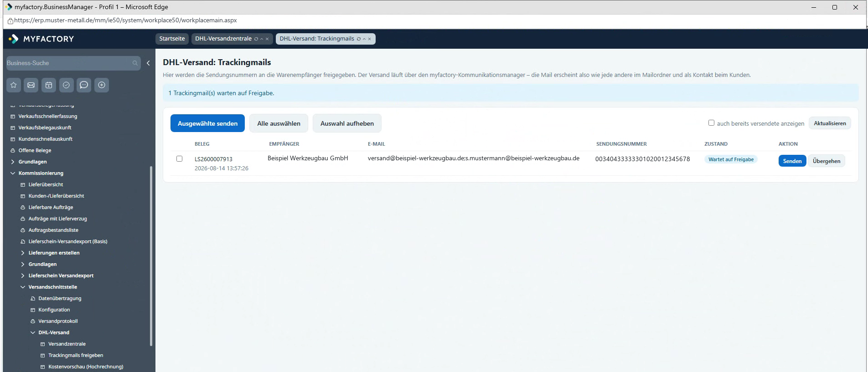Open Lieferschein-Versandexport (Basis)
Image resolution: width=868 pixels, height=372 pixels.
point(68,241)
